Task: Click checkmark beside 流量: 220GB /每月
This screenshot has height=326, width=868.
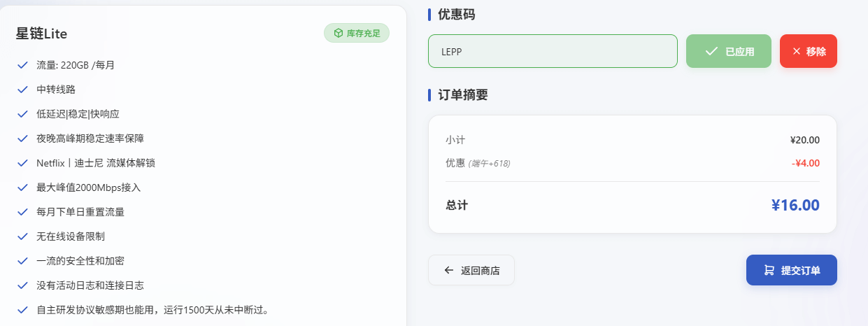Action: [22, 65]
